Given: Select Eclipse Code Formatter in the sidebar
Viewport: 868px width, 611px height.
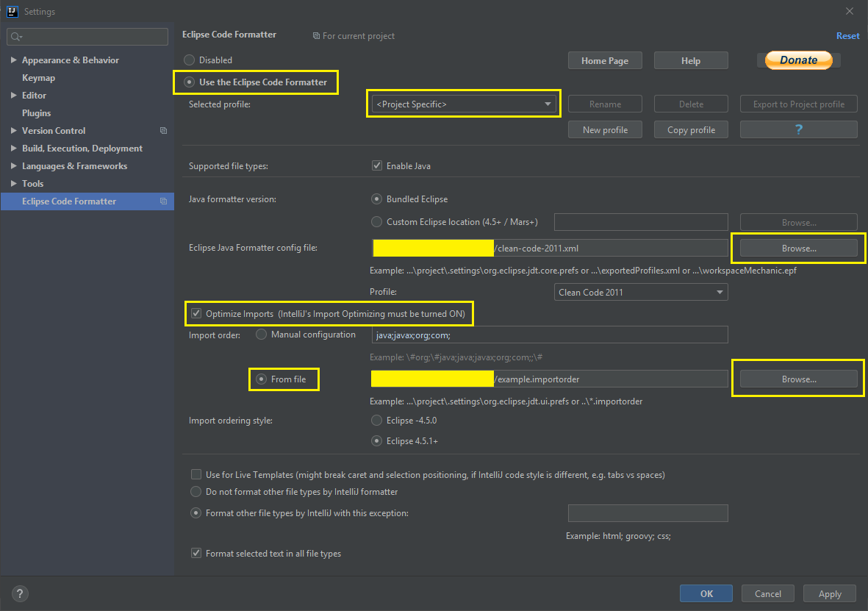Looking at the screenshot, I should (x=87, y=201).
